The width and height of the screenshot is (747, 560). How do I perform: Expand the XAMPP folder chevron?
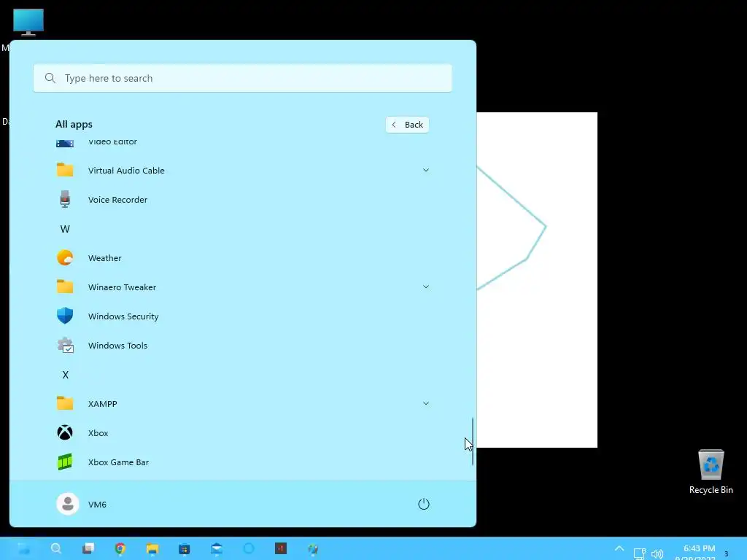426,403
